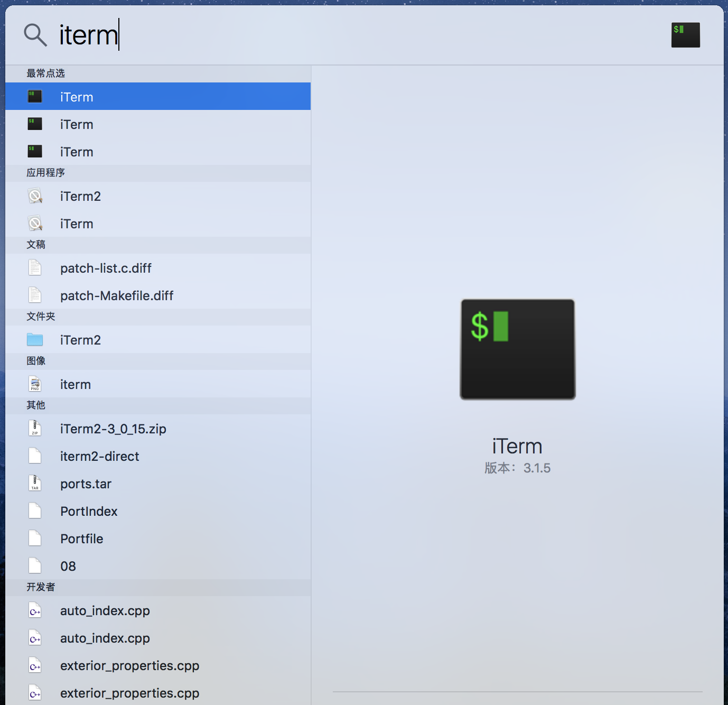
Task: Click the version text 版本: 3.1.5
Action: click(518, 468)
